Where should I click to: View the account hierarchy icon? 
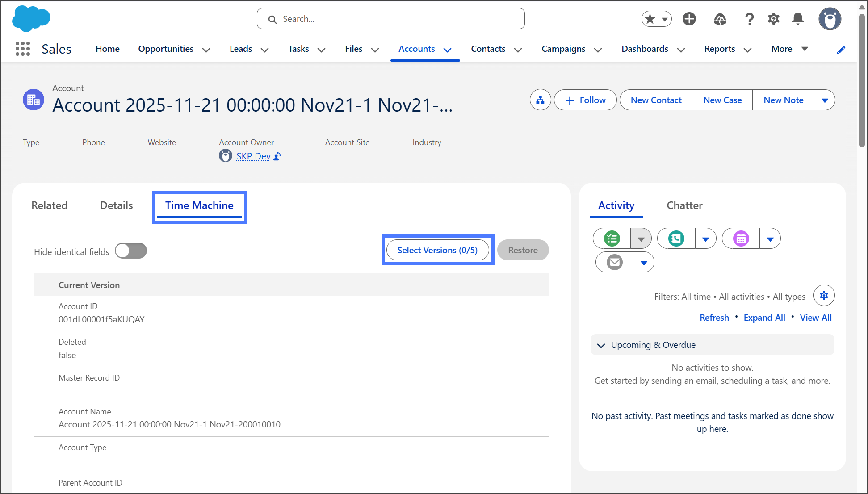(x=540, y=100)
